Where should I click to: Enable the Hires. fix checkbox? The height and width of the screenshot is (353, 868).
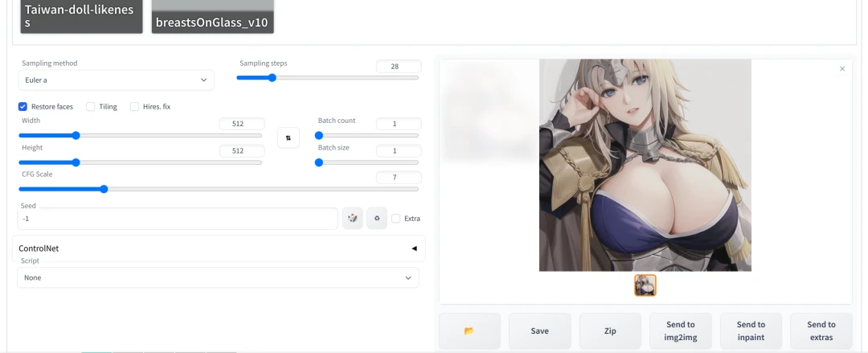click(135, 106)
